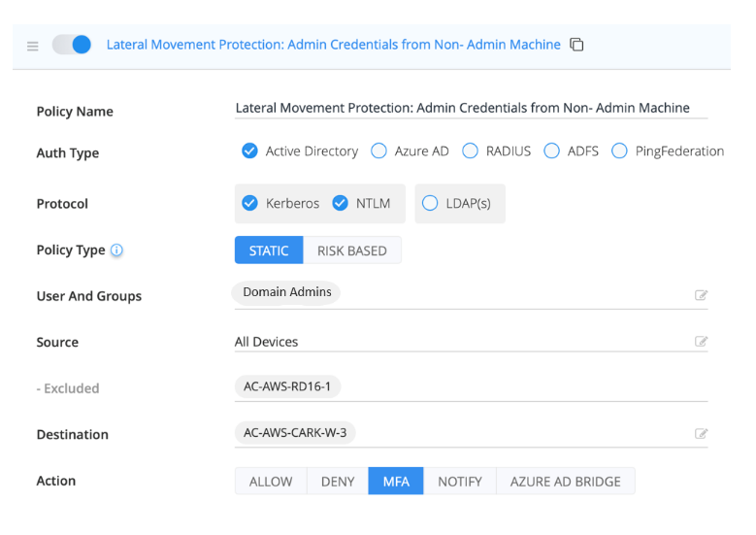This screenshot has width=756, height=535.
Task: Click the Policy Type info icon
Action: click(x=116, y=251)
